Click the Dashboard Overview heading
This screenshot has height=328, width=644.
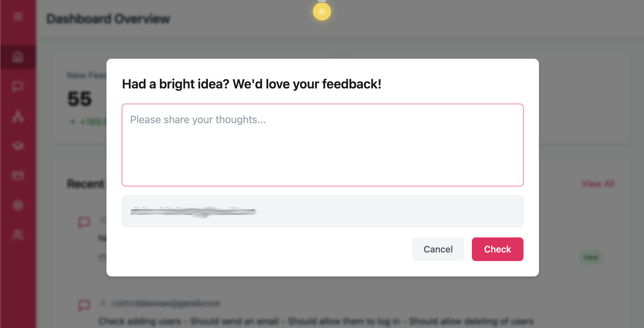click(x=108, y=19)
